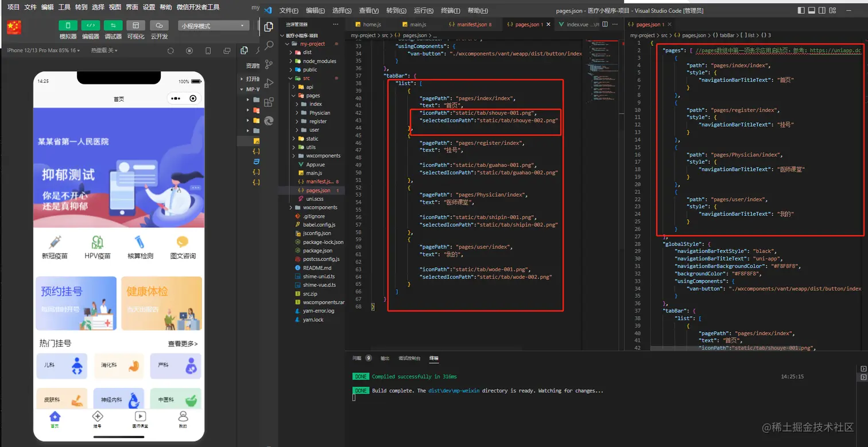The image size is (868, 447).
Task: Switch to the manifest.json editor tab
Action: (x=471, y=25)
